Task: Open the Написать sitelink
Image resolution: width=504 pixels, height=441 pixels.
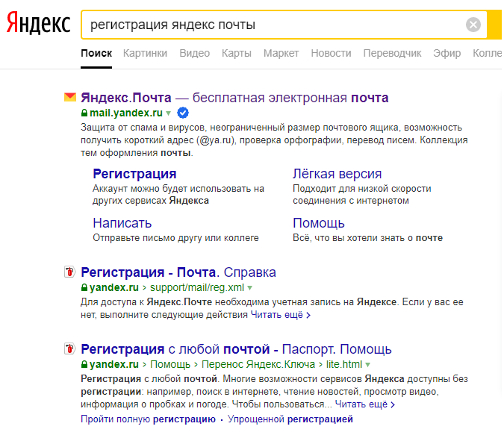Action: tap(122, 223)
